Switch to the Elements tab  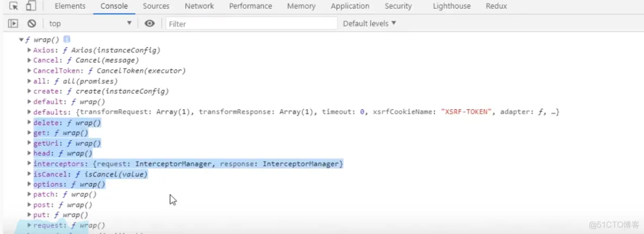click(x=70, y=7)
